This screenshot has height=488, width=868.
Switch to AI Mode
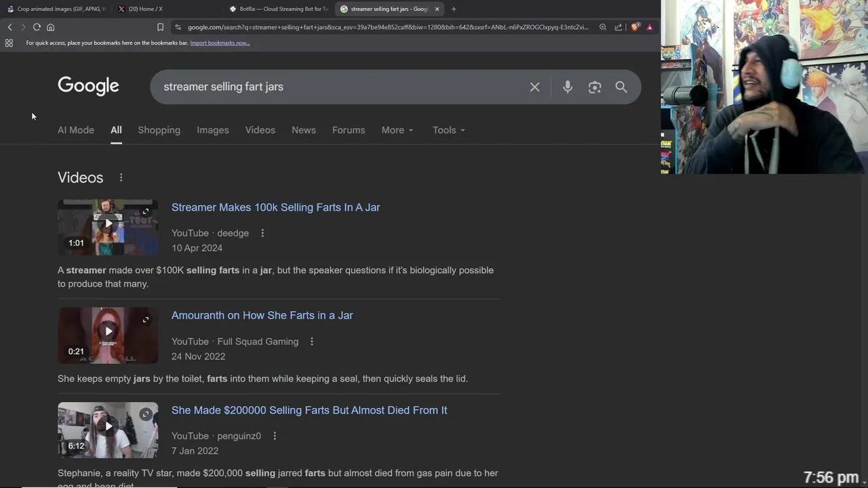coord(76,130)
